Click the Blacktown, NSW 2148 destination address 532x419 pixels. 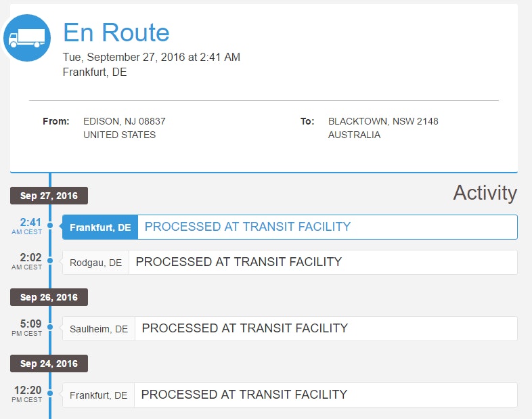pyautogui.click(x=383, y=122)
